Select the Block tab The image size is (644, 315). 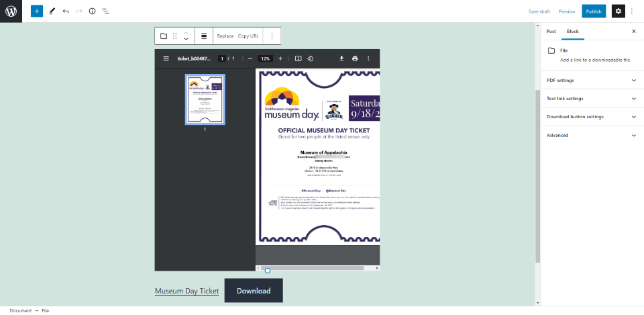point(572,32)
